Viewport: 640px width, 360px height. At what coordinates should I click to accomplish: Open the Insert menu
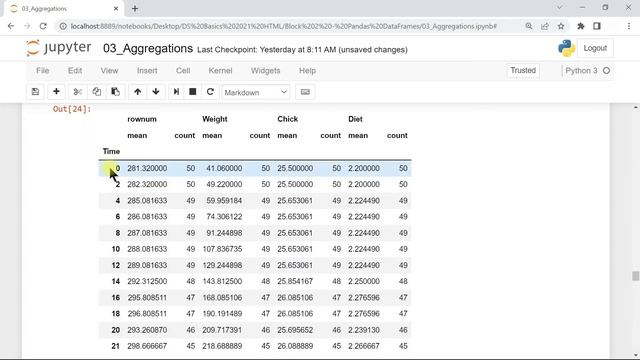click(x=147, y=71)
